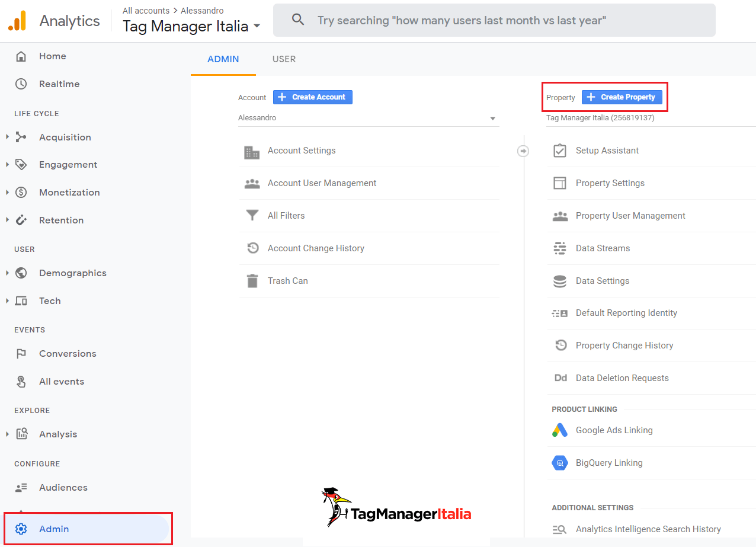Click the Setup Assistant checkmark icon

click(x=560, y=151)
